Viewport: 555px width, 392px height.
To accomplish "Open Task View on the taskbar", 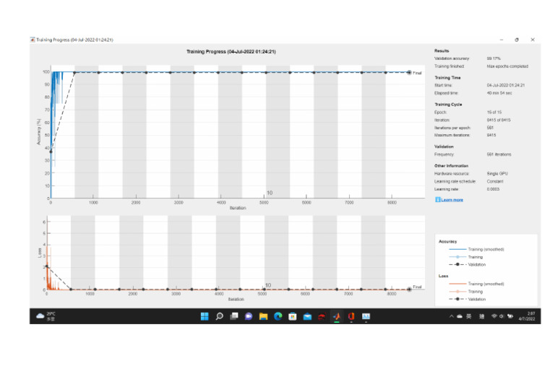I will point(234,316).
